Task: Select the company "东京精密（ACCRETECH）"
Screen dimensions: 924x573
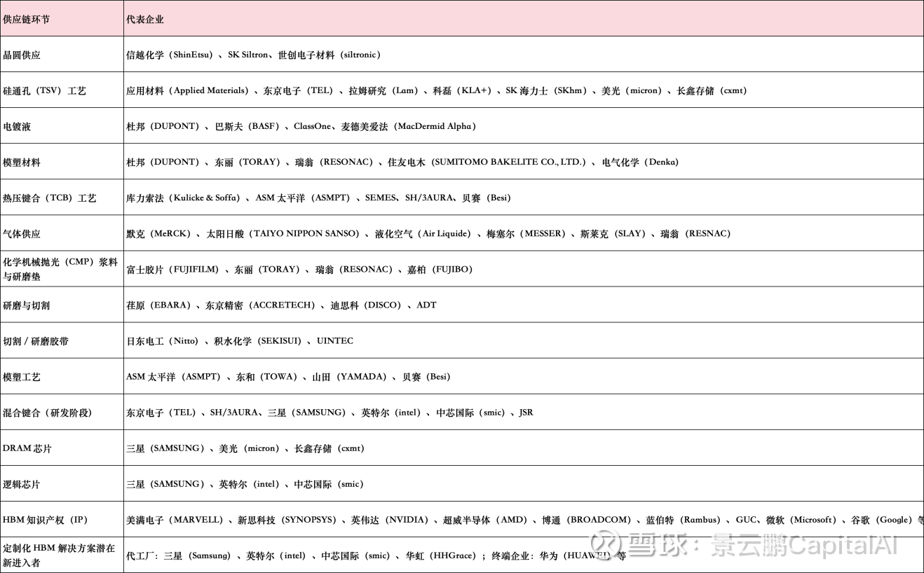Action: 261,305
